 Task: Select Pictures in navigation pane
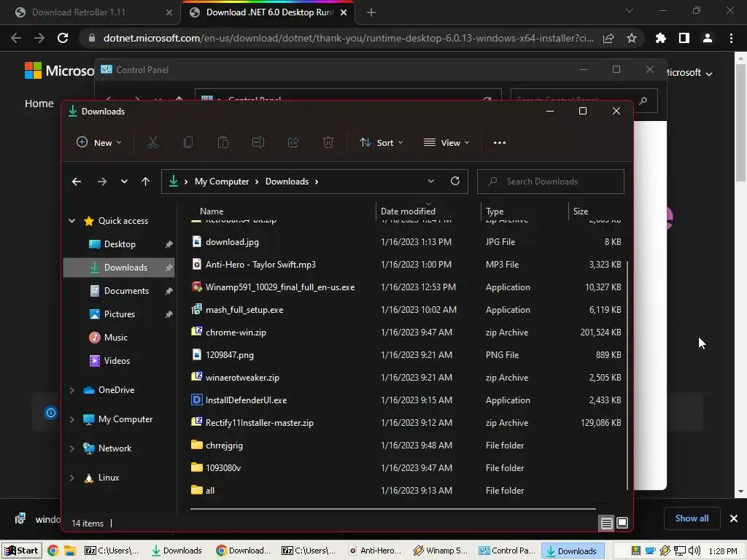pos(119,314)
